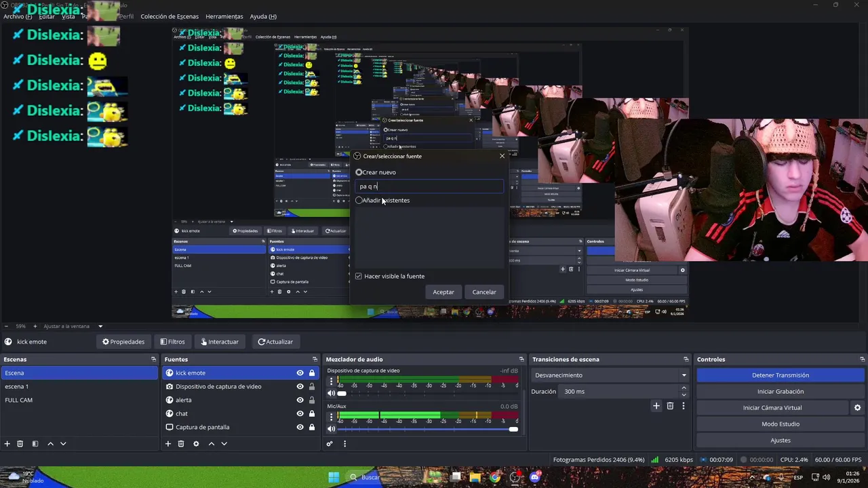Unlock the kick emote source
Viewport: 868px width, 488px height.
pyautogui.click(x=312, y=373)
